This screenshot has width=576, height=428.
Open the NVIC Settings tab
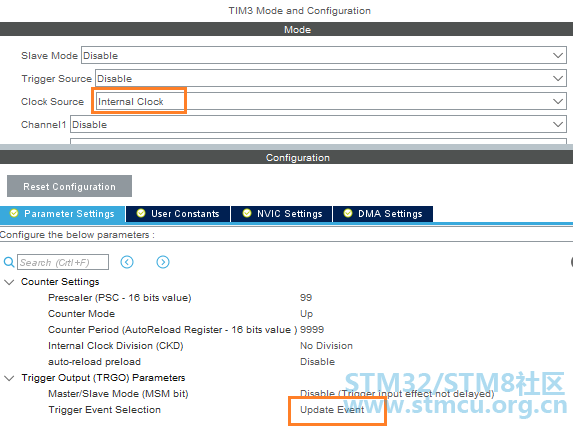(x=282, y=214)
